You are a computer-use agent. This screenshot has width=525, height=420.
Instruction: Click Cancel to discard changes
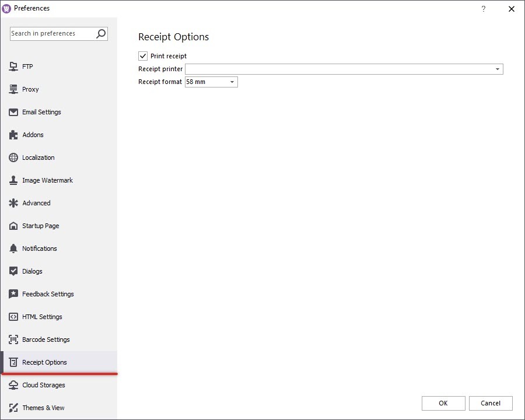coord(491,403)
